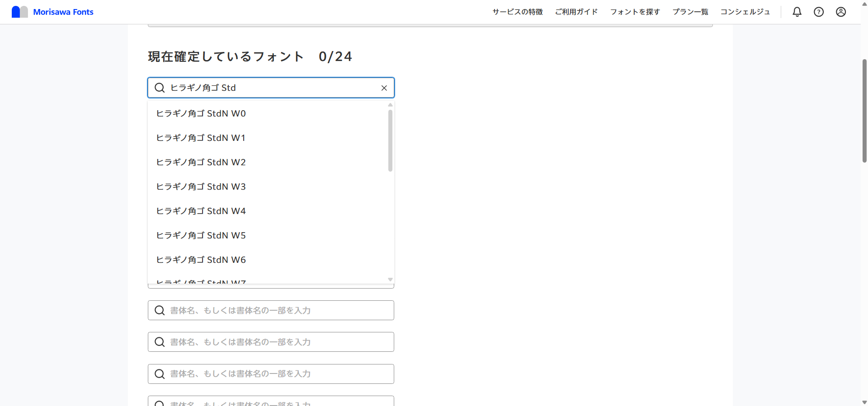
Task: Select ヒラギノ角ゴ StdN W6 from suggestions
Action: pyautogui.click(x=268, y=260)
